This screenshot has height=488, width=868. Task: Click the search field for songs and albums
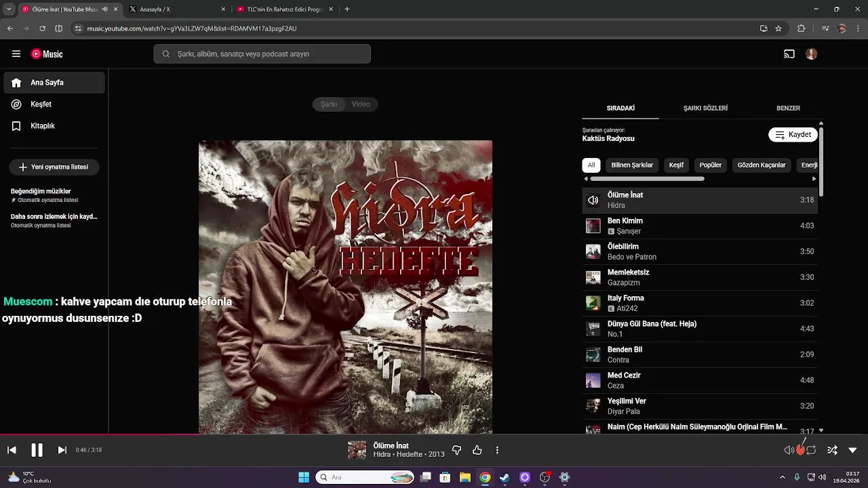pos(262,54)
